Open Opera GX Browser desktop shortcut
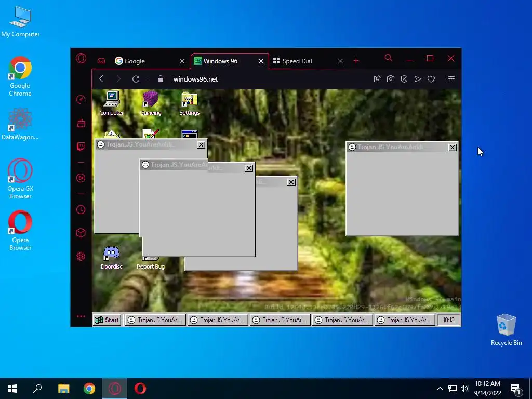The height and width of the screenshot is (399, 532). (20, 179)
